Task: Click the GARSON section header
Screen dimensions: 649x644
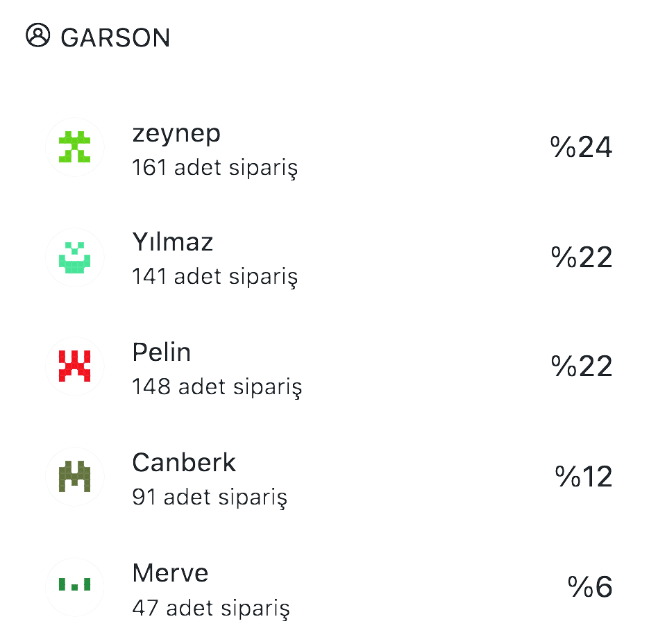Action: click(x=116, y=37)
